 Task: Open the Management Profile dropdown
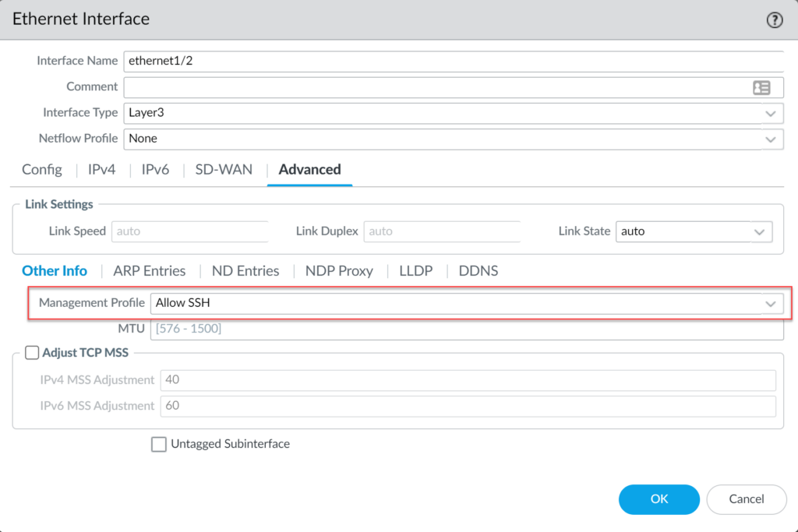[467, 303]
